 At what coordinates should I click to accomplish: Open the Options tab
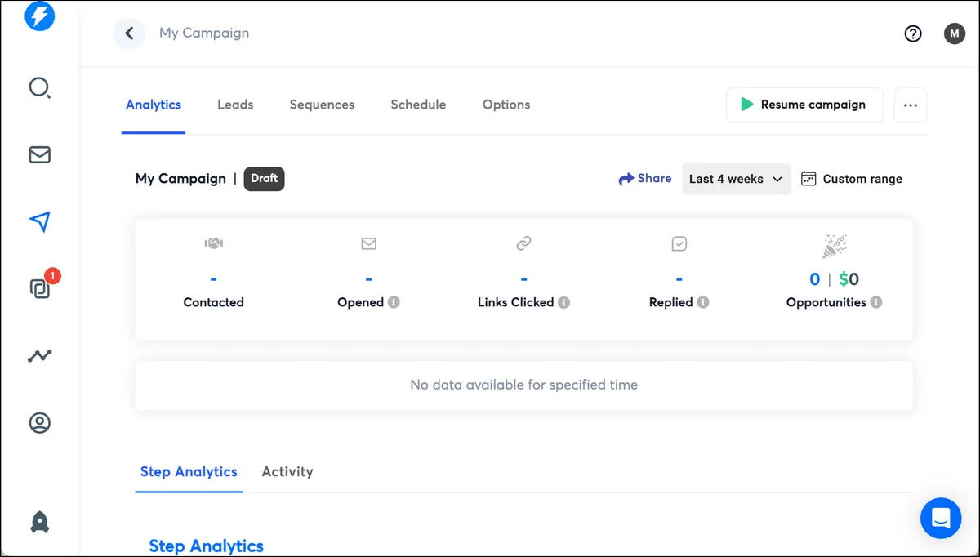click(x=506, y=105)
